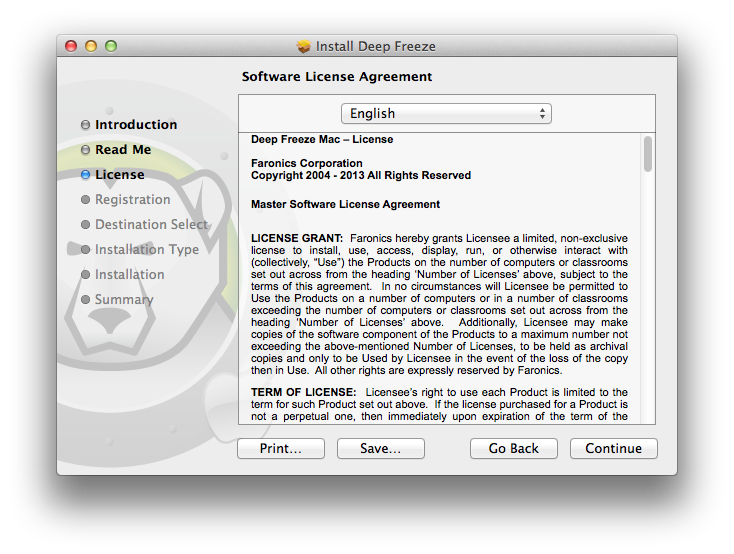Image resolution: width=734 pixels, height=554 pixels.
Task: Click the 'Faronics Corporation' line
Action: tap(307, 163)
